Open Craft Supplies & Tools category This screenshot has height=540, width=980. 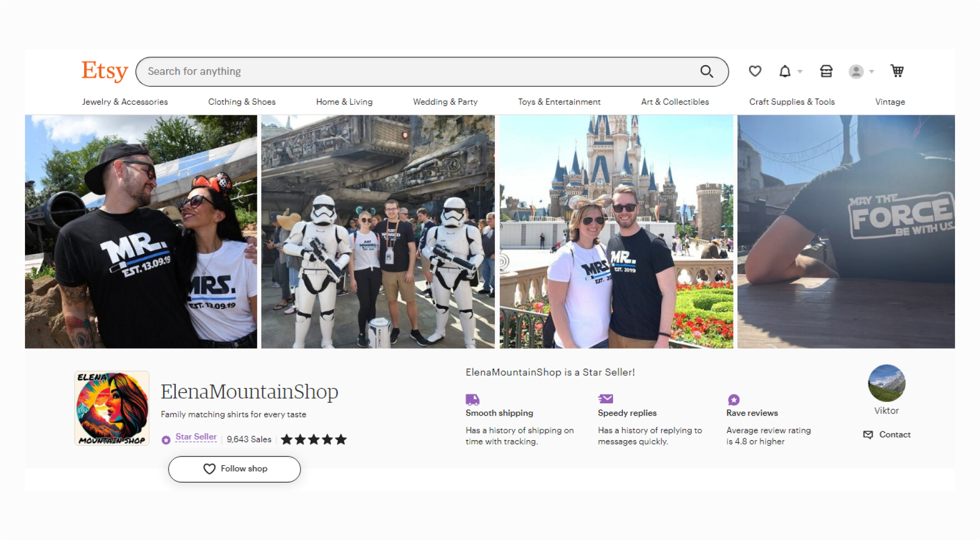point(792,102)
